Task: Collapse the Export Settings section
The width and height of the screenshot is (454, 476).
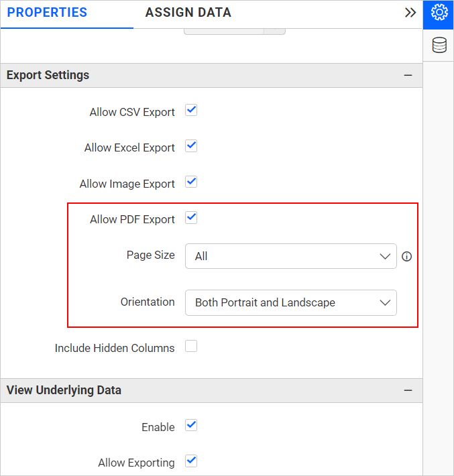Action: click(x=408, y=75)
